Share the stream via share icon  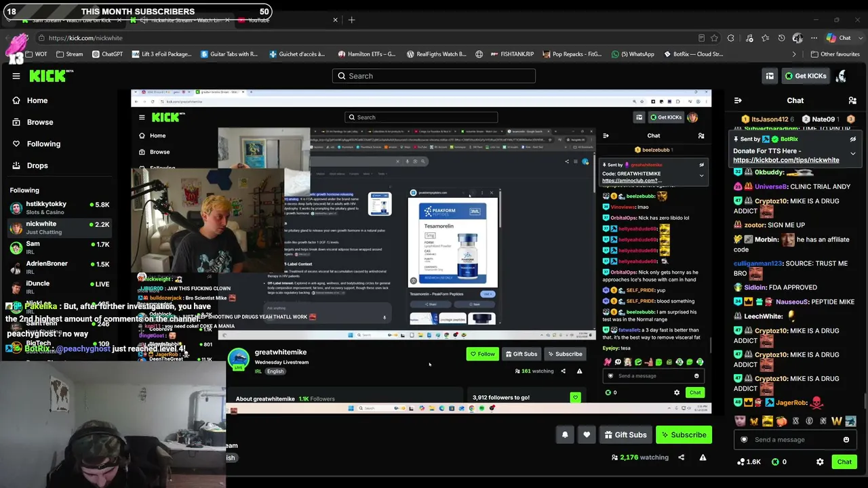(681, 457)
